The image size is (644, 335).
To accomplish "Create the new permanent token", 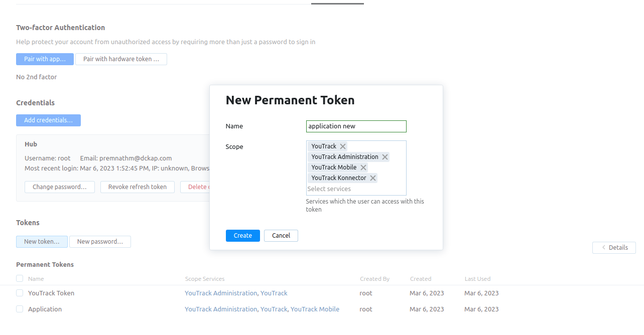I will pos(242,235).
